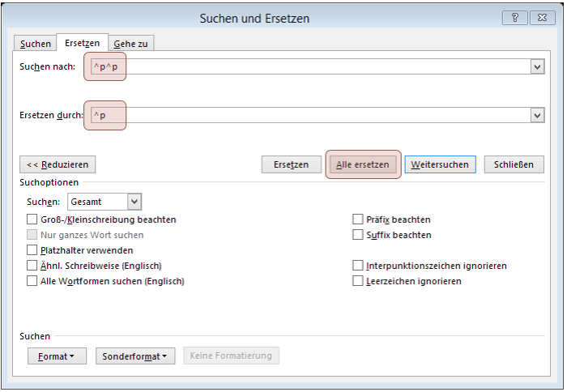Open the Format dropdown button

57,356
